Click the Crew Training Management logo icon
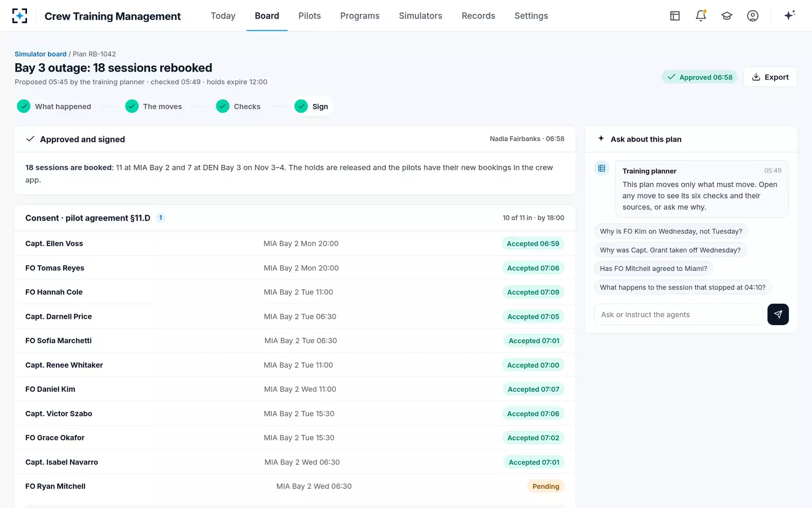 20,16
